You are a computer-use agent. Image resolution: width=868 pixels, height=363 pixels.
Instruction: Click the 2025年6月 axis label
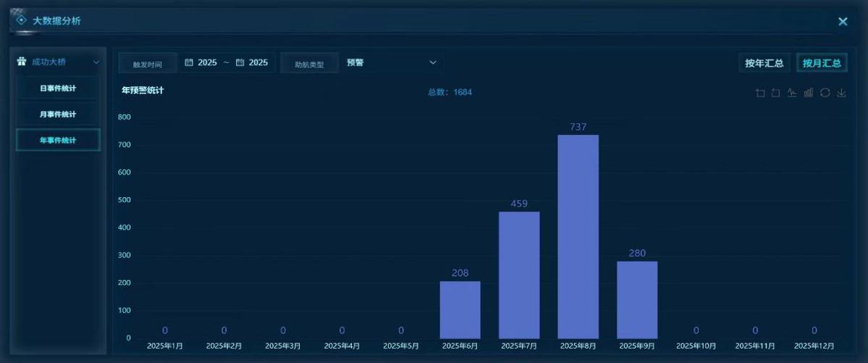click(460, 346)
